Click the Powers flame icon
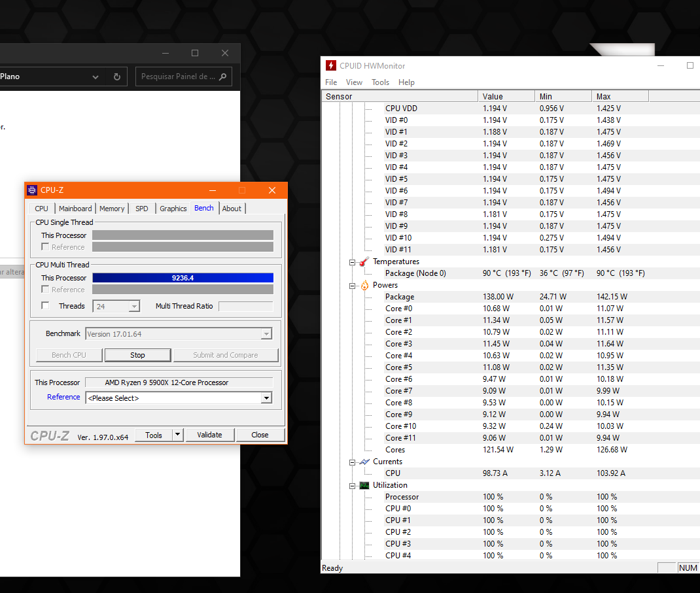 pyautogui.click(x=364, y=285)
